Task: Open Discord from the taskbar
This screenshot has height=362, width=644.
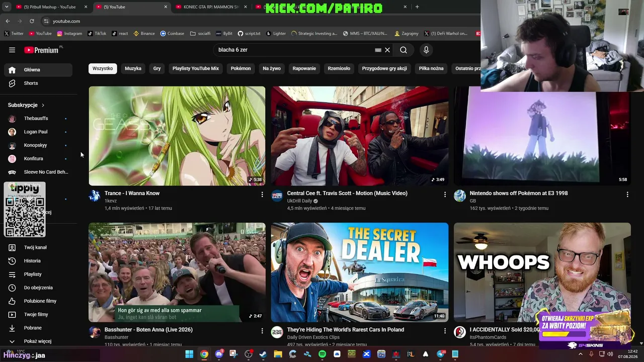Action: (x=219, y=354)
